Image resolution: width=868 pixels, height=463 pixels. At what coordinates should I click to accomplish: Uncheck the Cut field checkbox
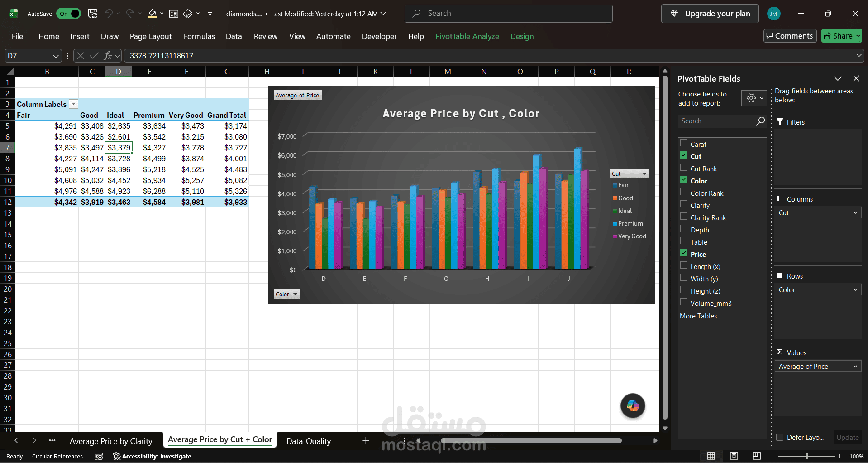(x=684, y=155)
